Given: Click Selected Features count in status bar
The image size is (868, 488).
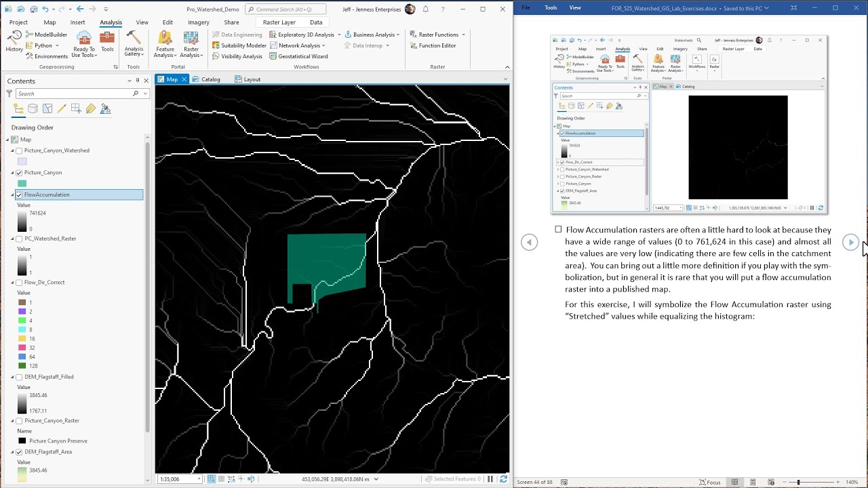Looking at the screenshot, I should pos(453,479).
